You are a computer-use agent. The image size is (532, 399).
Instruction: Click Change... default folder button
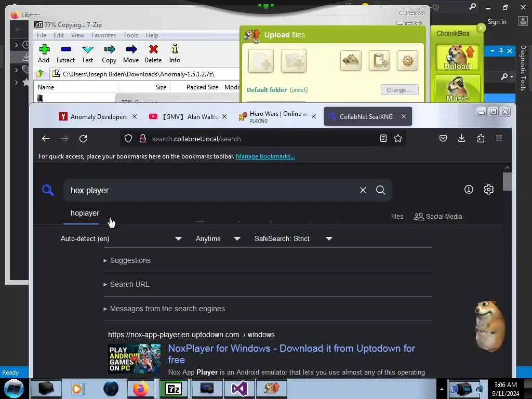tap(400, 90)
